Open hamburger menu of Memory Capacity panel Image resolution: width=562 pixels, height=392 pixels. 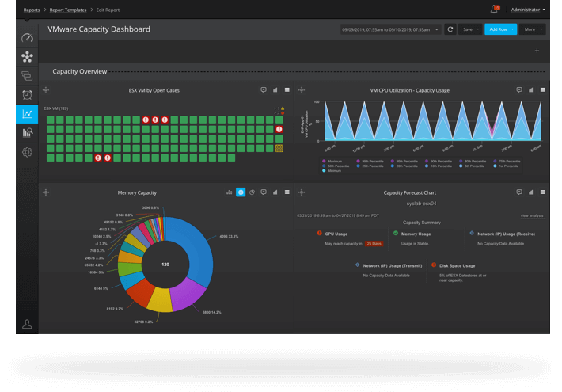[287, 192]
